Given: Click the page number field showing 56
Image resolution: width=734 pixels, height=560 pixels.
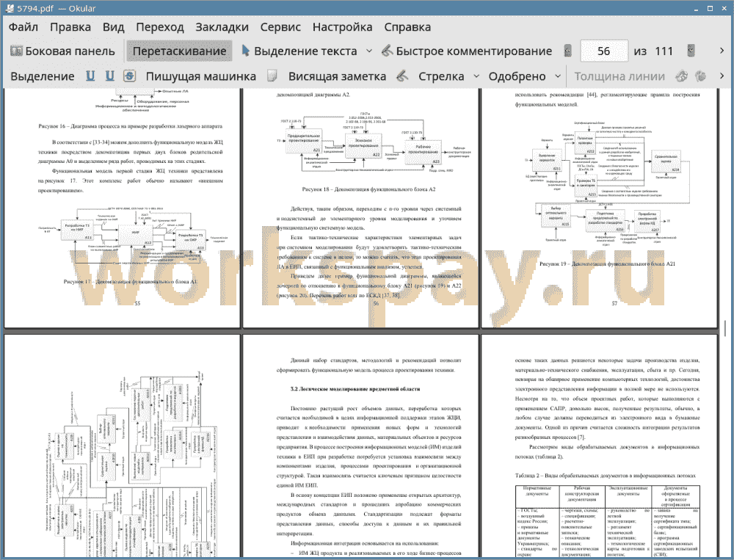Looking at the screenshot, I should coord(603,51).
